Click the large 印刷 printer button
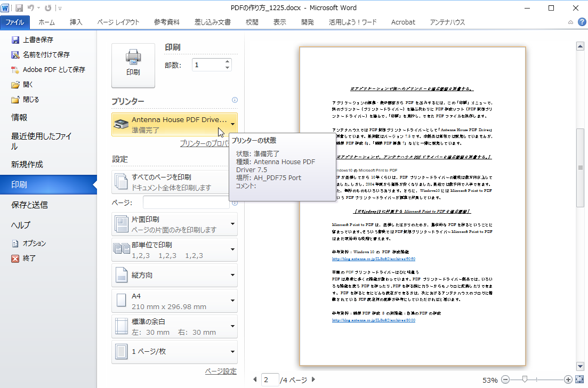Viewport: 588px width, 388px height. [x=133, y=65]
